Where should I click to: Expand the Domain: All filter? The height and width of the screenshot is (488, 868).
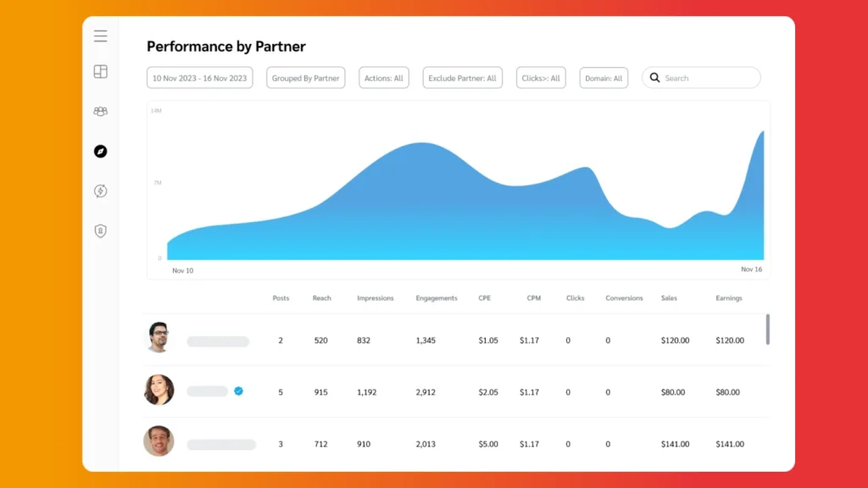pos(604,78)
